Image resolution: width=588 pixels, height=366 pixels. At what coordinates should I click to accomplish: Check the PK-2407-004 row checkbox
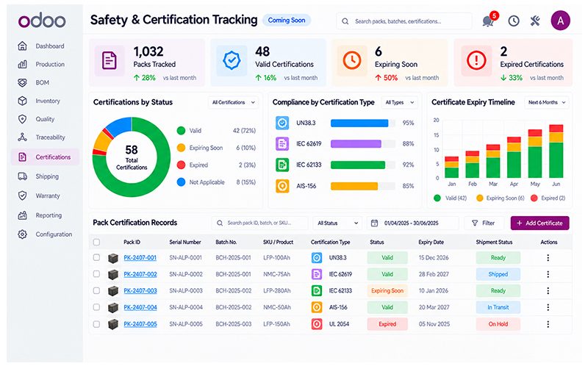pyautogui.click(x=96, y=307)
